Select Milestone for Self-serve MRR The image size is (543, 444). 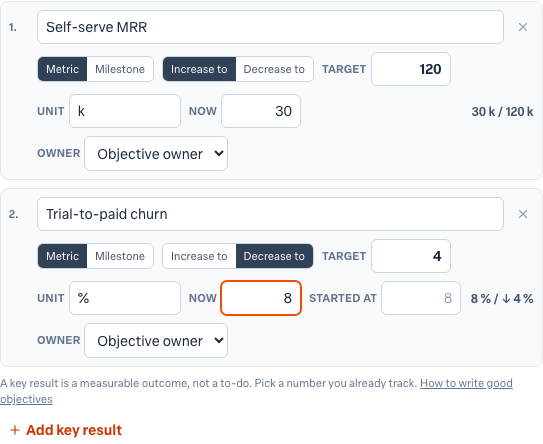[120, 69]
